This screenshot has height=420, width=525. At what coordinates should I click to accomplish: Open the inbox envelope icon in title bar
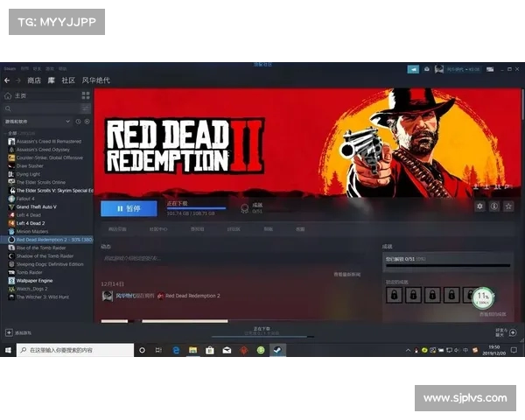click(x=427, y=69)
